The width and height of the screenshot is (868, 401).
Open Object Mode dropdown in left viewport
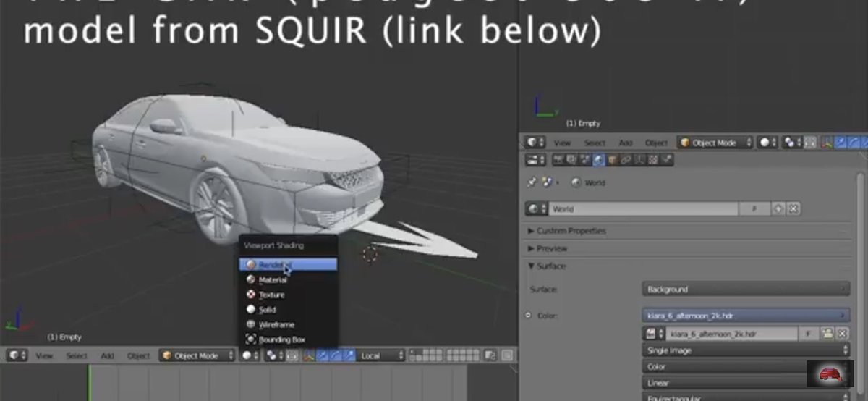point(197,355)
